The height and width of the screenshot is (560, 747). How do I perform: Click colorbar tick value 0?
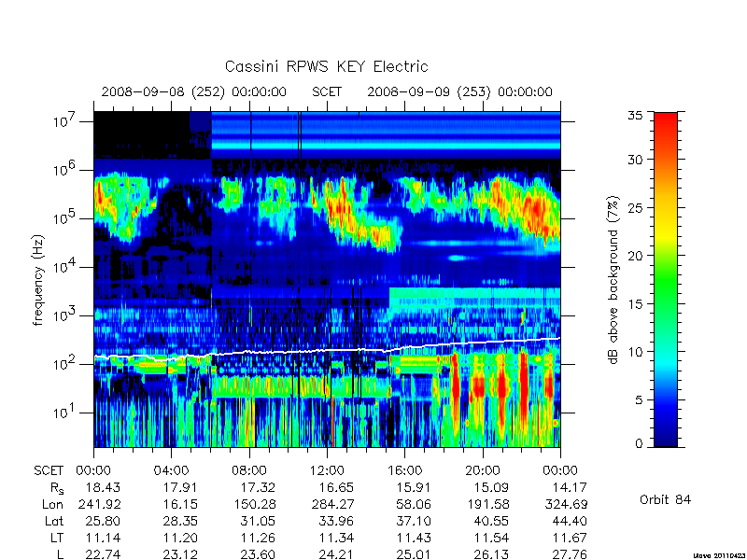click(x=640, y=443)
